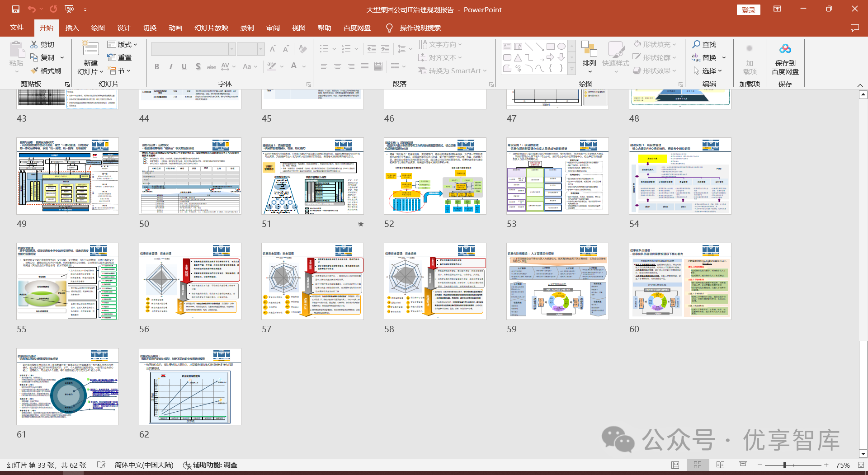
Task: Click the New Slide icon
Action: [90, 49]
